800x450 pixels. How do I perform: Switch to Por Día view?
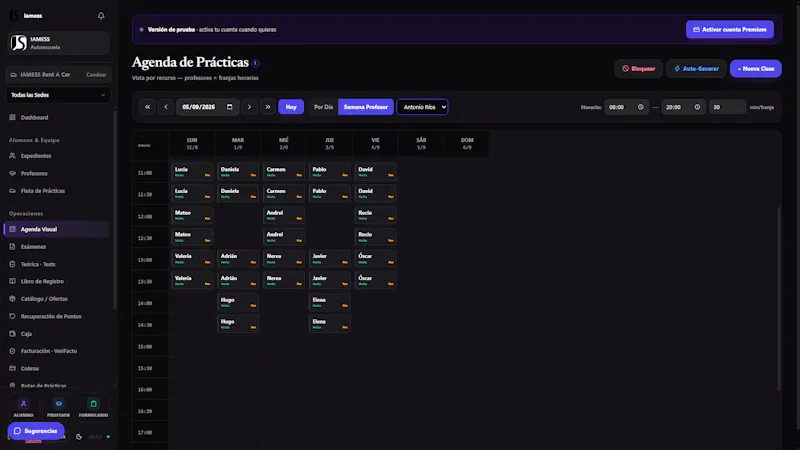[323, 107]
